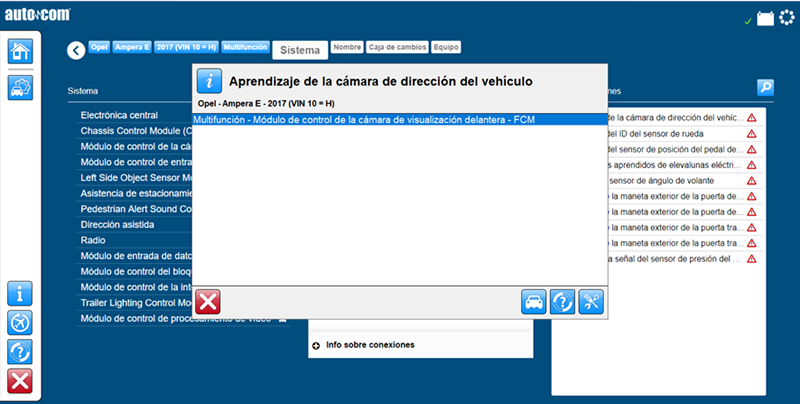Viewport: 800px width, 404px height.
Task: Click warning triangle next to rueda sensor row
Action: click(752, 134)
